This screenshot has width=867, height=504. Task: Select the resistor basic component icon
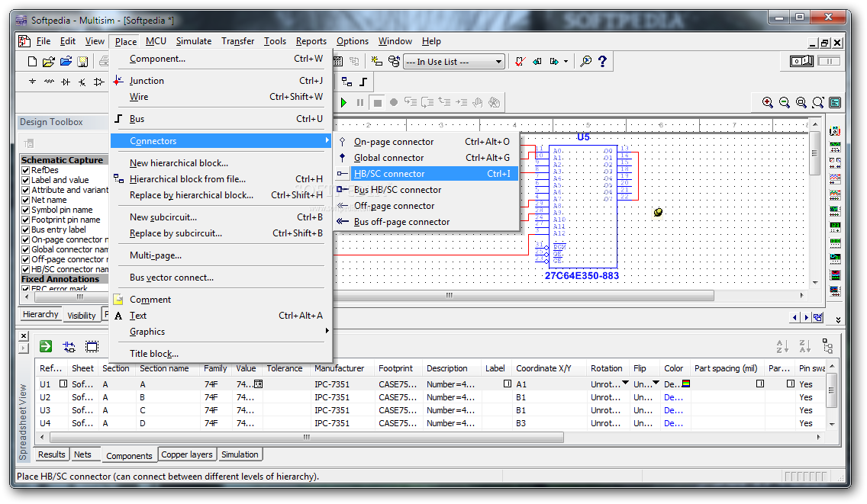49,82
